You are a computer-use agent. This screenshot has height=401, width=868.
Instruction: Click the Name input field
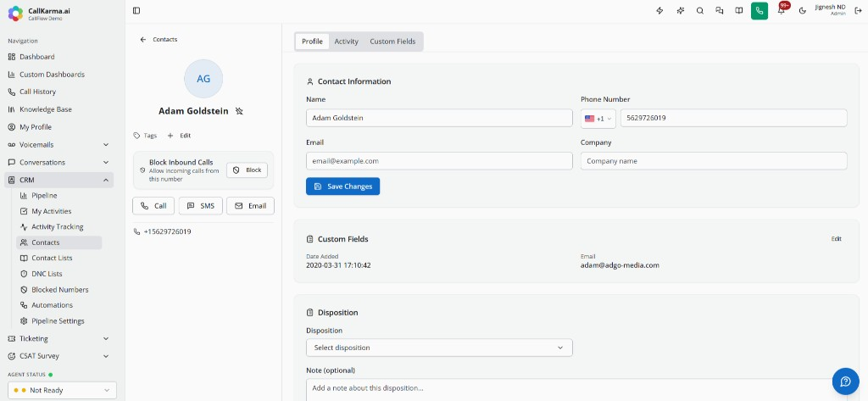tap(439, 118)
